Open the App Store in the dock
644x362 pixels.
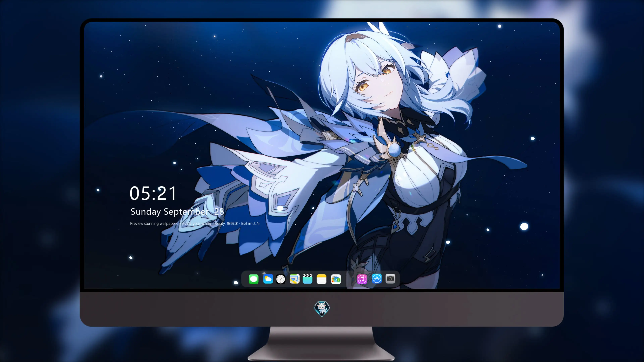click(377, 279)
